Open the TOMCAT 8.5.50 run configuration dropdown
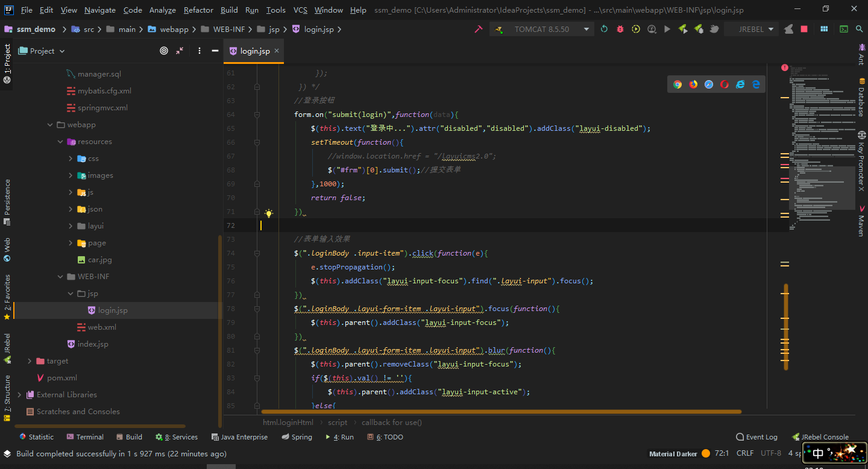The image size is (868, 469). 541,29
